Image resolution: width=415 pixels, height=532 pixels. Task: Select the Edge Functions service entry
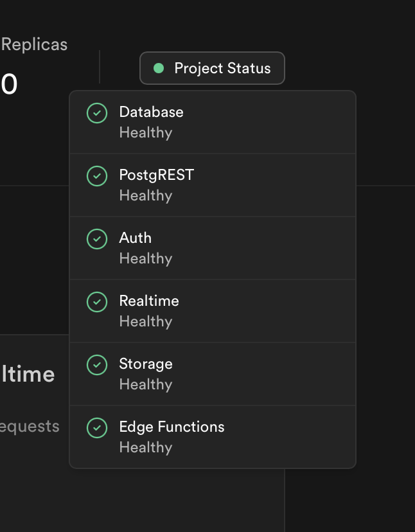(212, 437)
